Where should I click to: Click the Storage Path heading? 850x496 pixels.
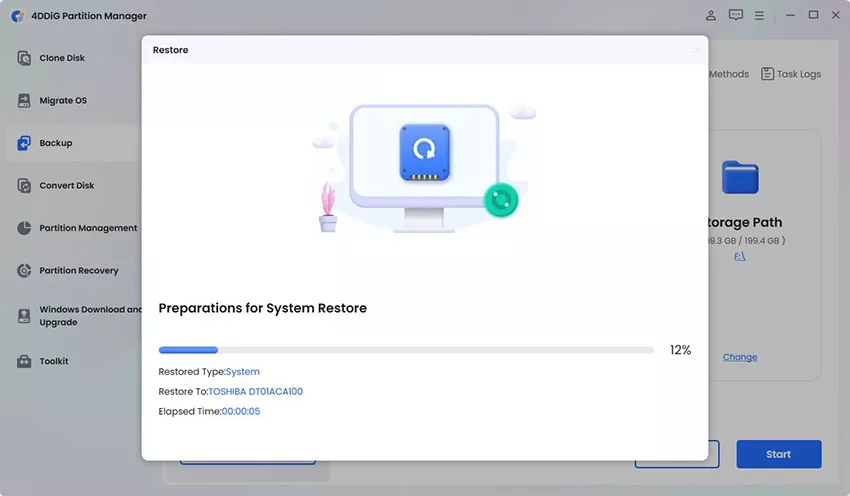click(745, 222)
